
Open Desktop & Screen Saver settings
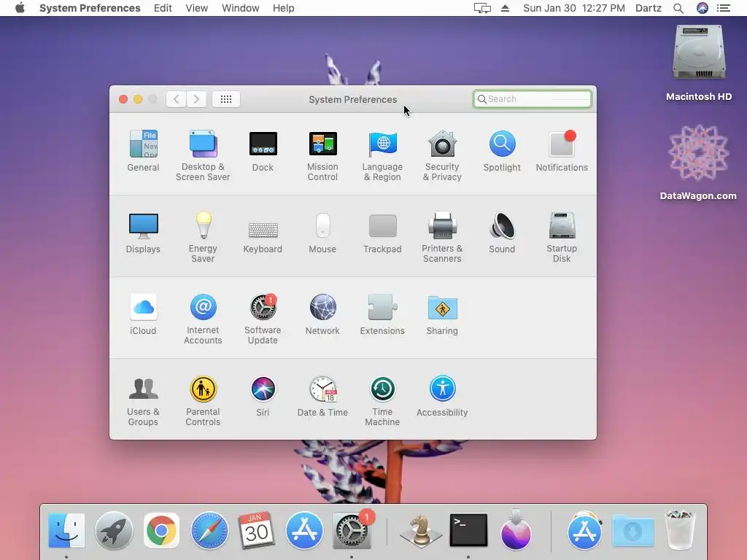tap(203, 155)
